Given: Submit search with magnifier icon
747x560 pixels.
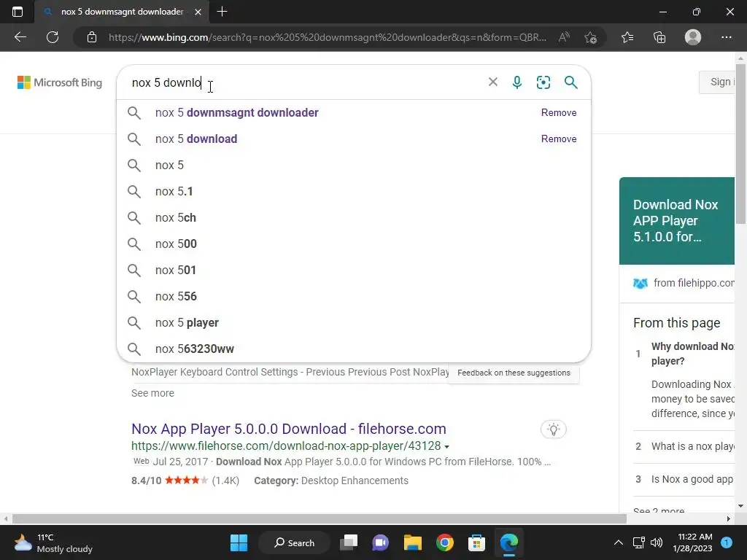Looking at the screenshot, I should [570, 82].
